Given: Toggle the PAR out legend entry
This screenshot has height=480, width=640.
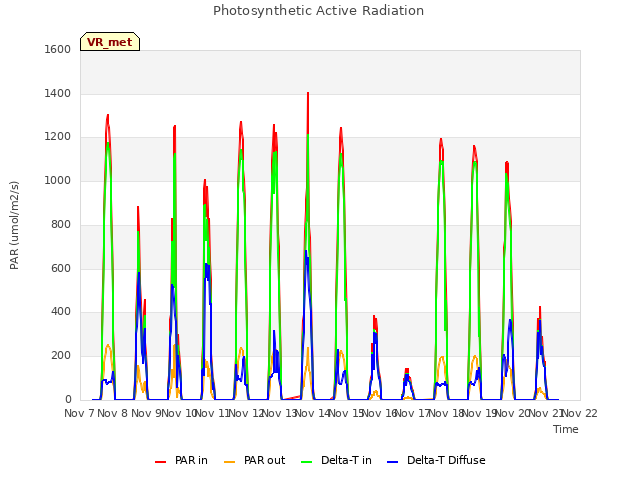Looking at the screenshot, I should coord(255,460).
